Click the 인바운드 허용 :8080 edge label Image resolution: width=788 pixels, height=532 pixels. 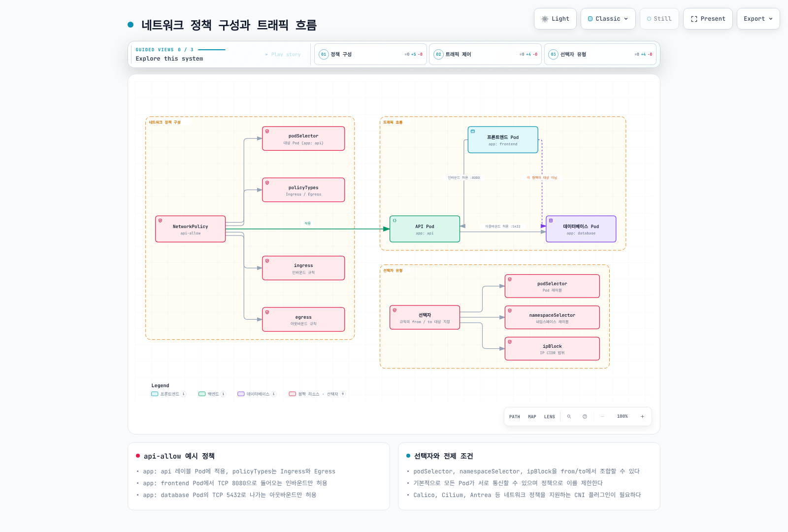point(463,178)
